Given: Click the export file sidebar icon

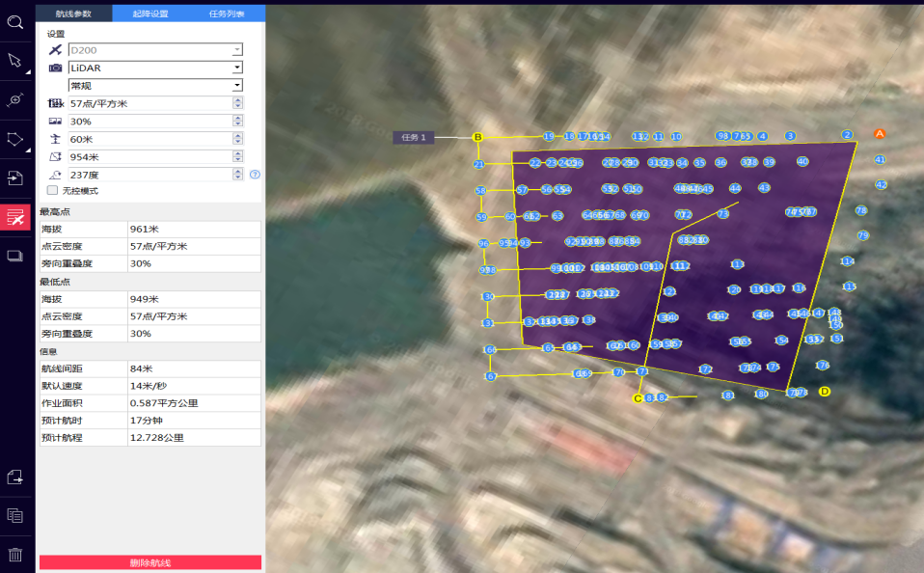Looking at the screenshot, I should [15, 477].
